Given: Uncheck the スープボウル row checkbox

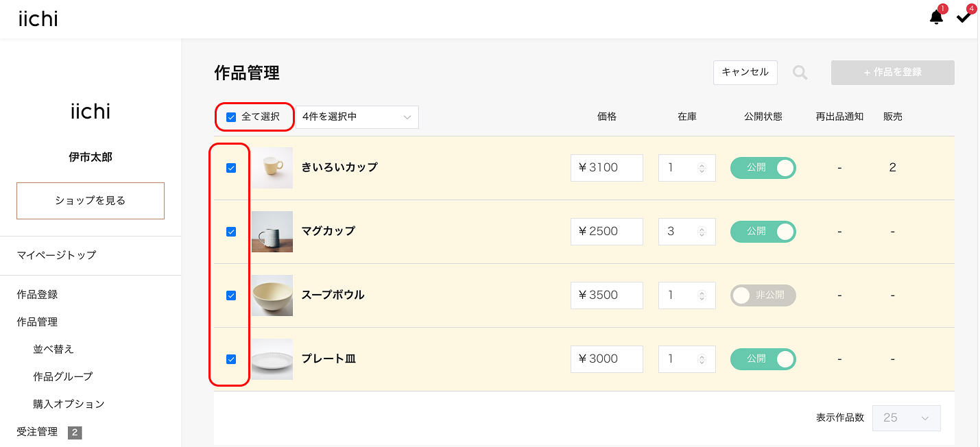Looking at the screenshot, I should coord(231,295).
